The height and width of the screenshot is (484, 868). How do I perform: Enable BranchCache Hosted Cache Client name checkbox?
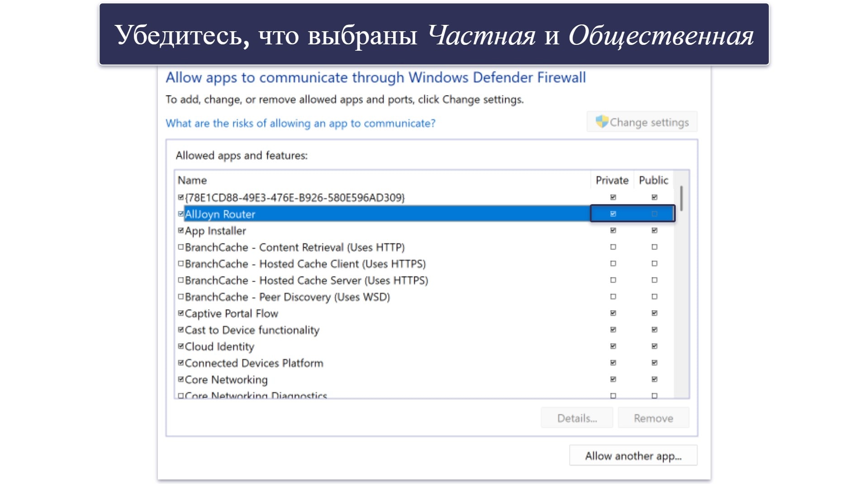(x=181, y=264)
